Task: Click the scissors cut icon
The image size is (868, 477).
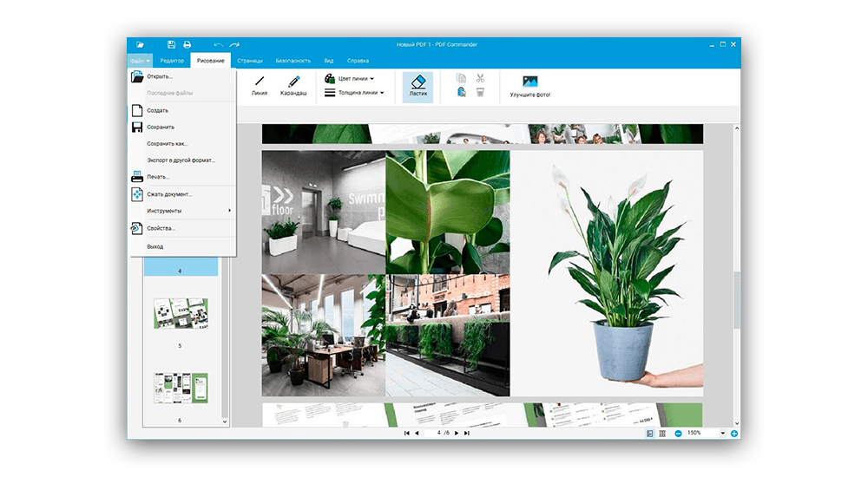Action: click(x=480, y=78)
